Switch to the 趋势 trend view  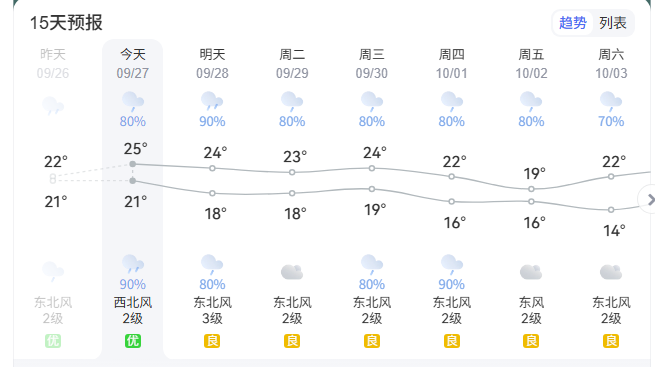[573, 23]
